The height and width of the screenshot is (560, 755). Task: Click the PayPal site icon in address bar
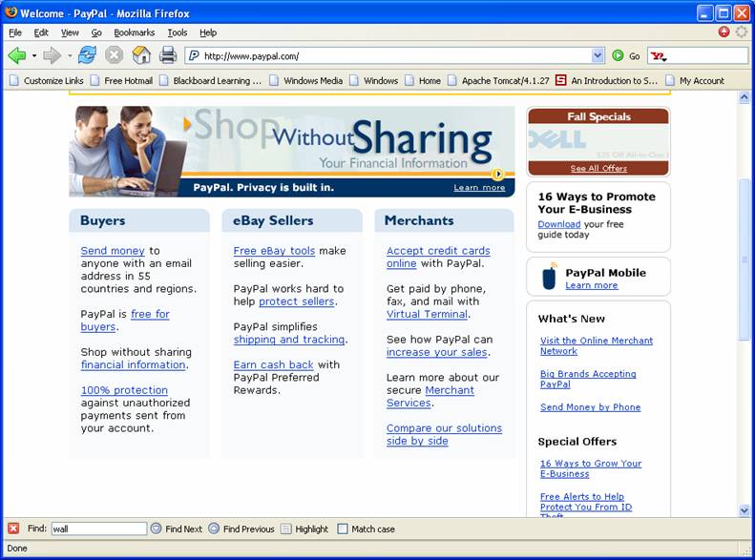[x=194, y=55]
